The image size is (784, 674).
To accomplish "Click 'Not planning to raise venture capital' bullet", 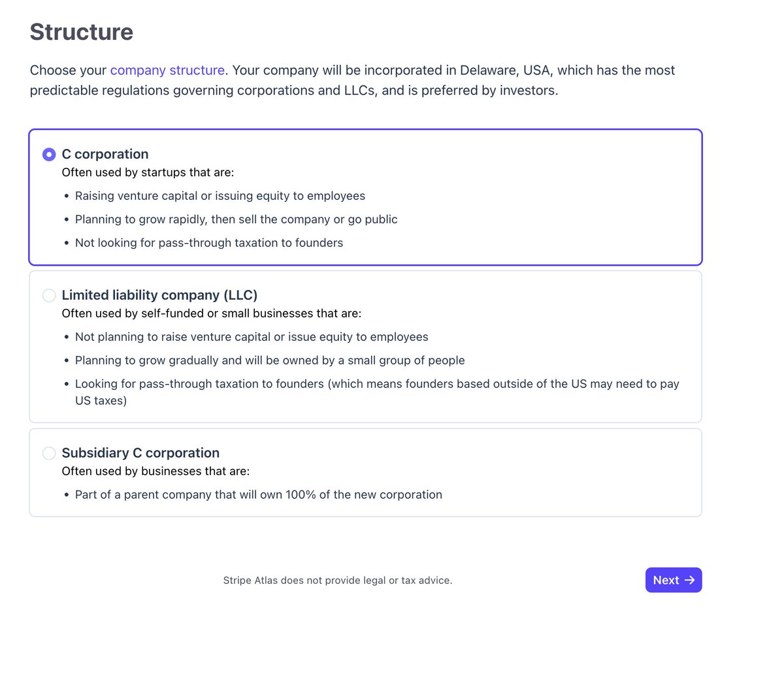I will pos(252,337).
